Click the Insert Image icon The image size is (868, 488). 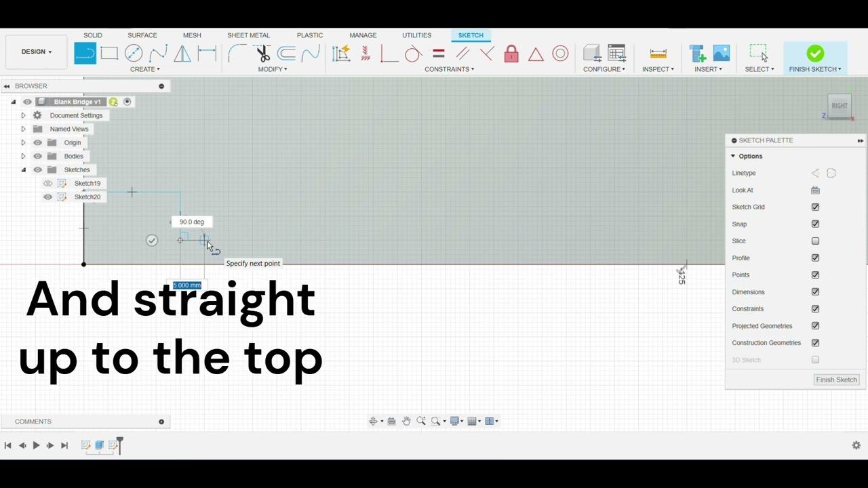[722, 54]
